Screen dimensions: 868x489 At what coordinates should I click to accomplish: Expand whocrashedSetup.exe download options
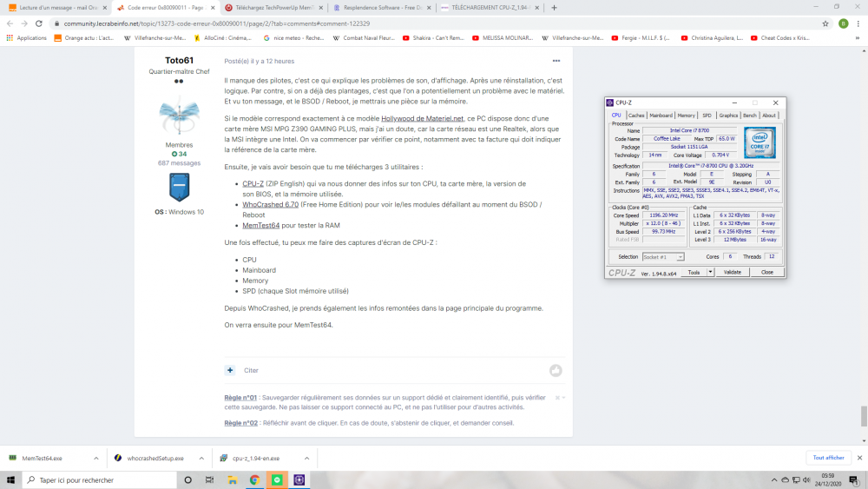coord(201,458)
